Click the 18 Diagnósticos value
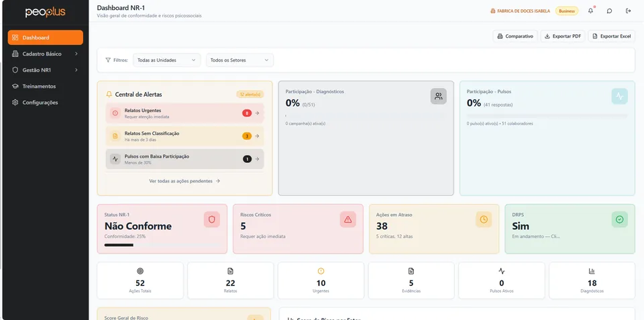Image resolution: width=644 pixels, height=320 pixels. pos(592,283)
